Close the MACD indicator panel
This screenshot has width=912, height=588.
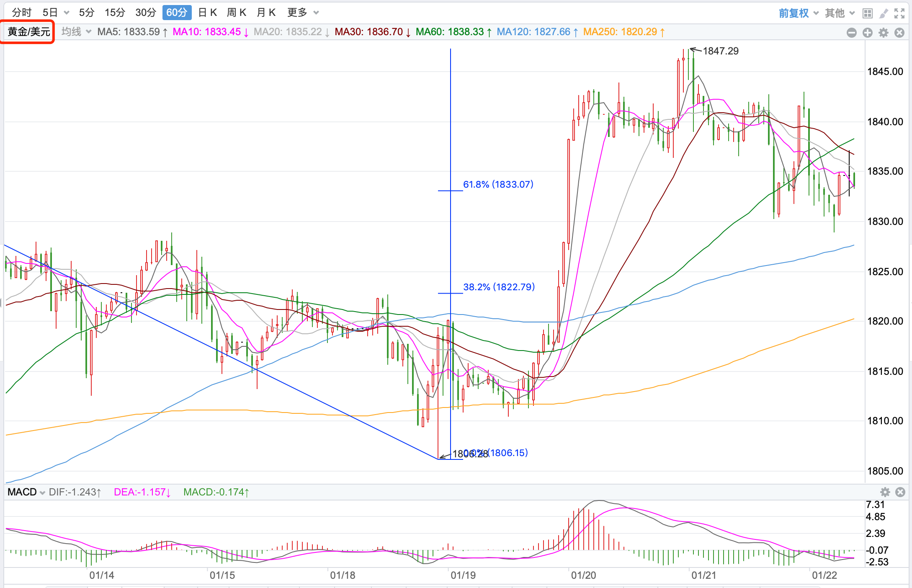coord(900,492)
